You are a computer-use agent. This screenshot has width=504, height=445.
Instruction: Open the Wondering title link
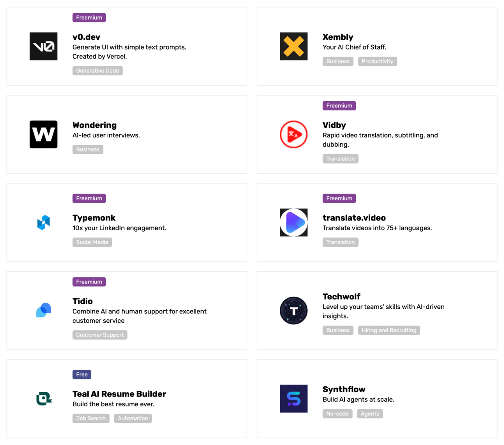tap(94, 125)
